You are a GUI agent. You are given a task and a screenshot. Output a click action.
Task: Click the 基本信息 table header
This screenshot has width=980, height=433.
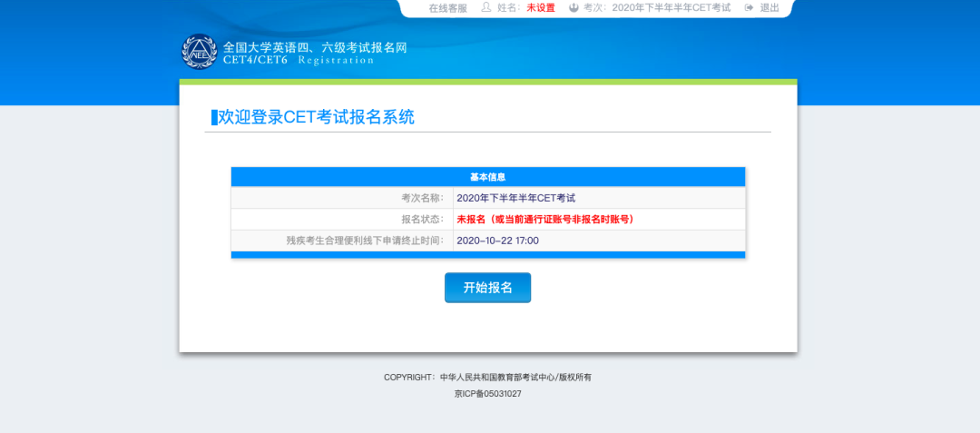(x=488, y=177)
